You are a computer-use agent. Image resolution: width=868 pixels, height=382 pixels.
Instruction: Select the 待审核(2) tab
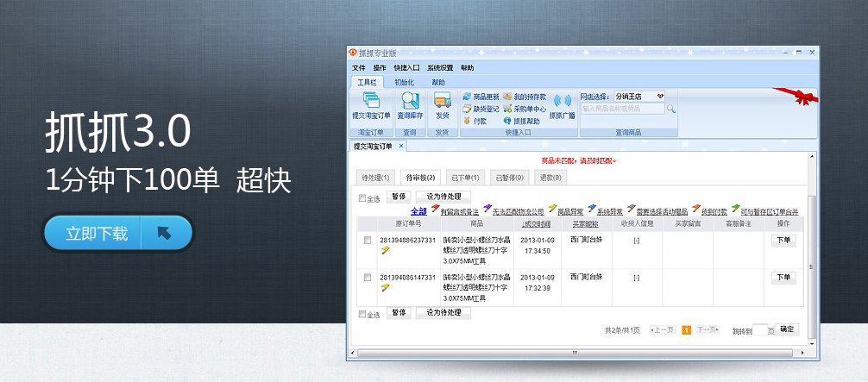click(420, 178)
